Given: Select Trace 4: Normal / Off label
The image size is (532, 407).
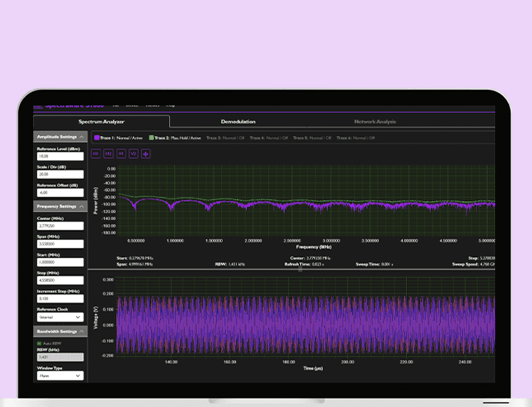Looking at the screenshot, I should pos(269,138).
